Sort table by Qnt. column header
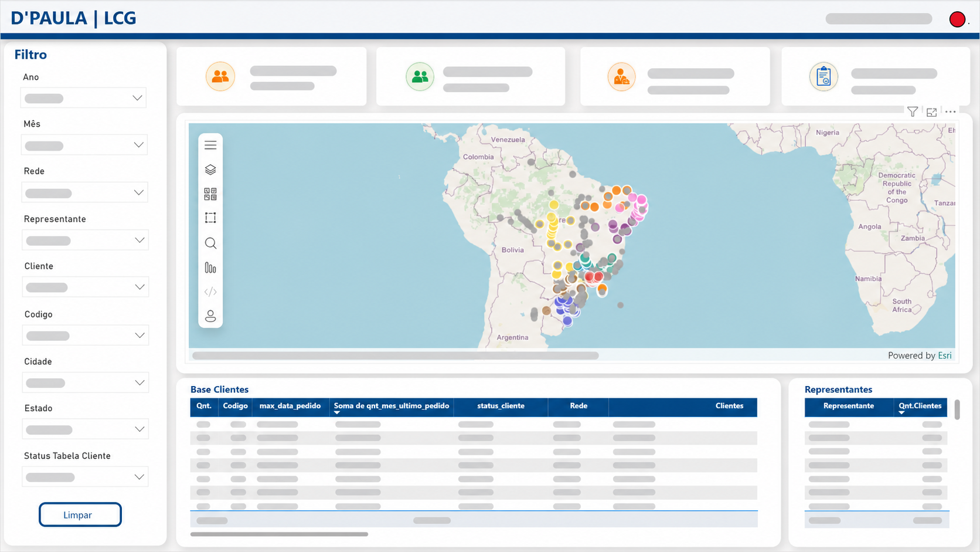Image resolution: width=980 pixels, height=552 pixels. [204, 406]
